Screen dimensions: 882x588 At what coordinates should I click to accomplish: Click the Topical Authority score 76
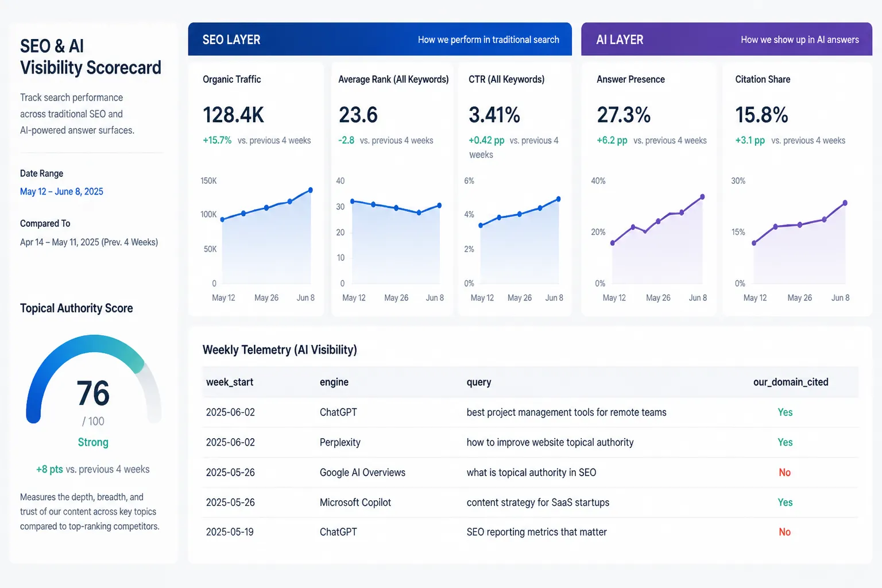(x=93, y=393)
